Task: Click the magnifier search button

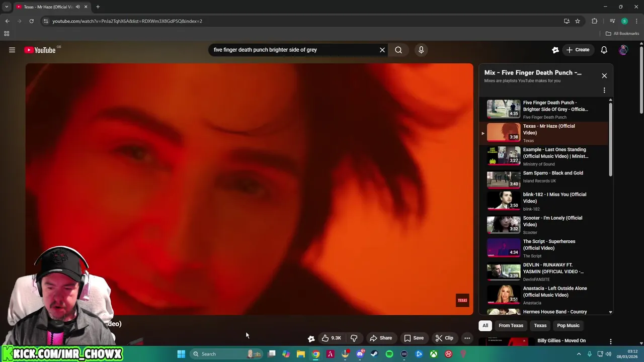Action: click(398, 50)
